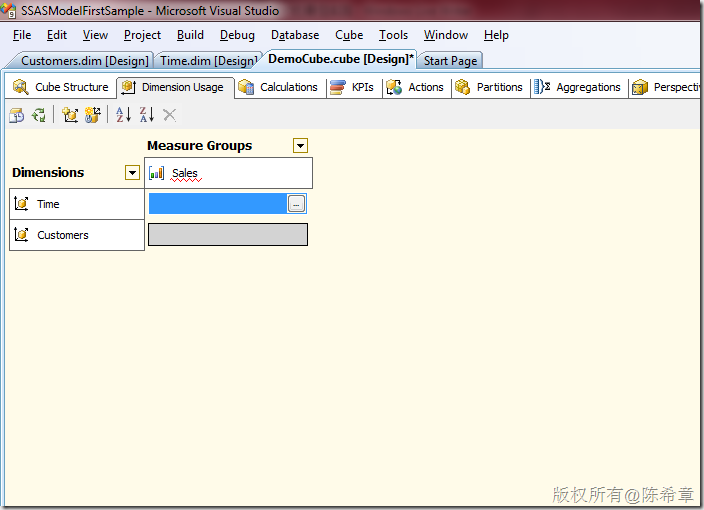Open the Database menu
The height and width of the screenshot is (510, 704).
295,35
